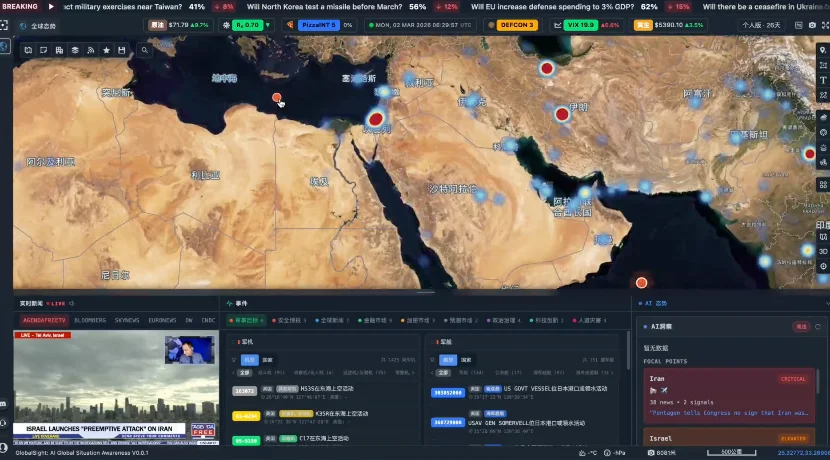Click the DEFCON 3 status badge
The height and width of the screenshot is (460, 830).
516,25
